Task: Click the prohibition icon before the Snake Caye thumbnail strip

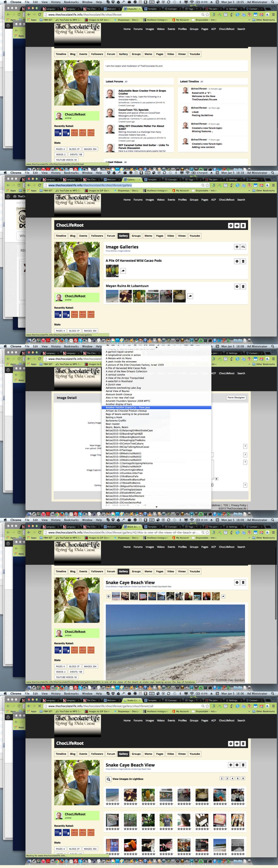Action: pos(108,596)
